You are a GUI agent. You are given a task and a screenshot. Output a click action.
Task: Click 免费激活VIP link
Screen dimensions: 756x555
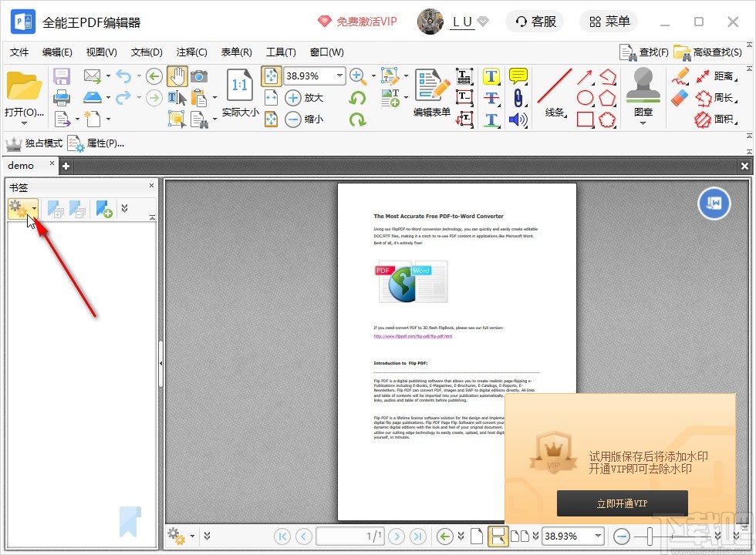tap(357, 22)
